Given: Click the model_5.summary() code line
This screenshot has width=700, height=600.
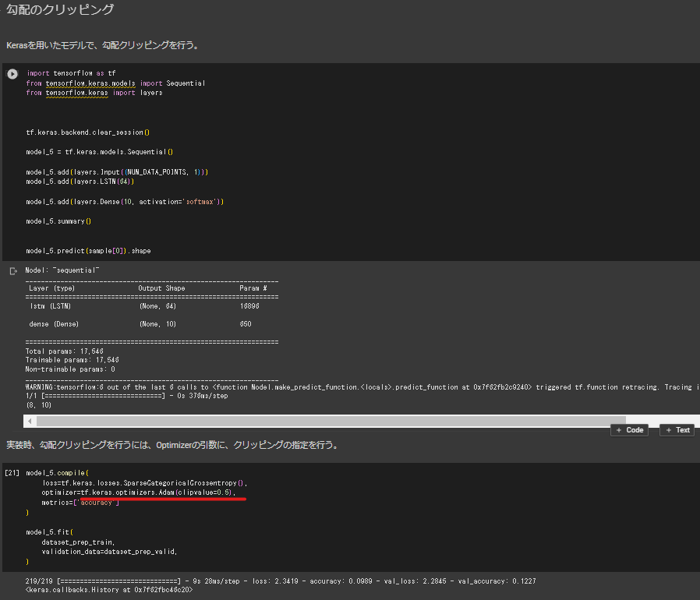Looking at the screenshot, I should click(x=58, y=221).
